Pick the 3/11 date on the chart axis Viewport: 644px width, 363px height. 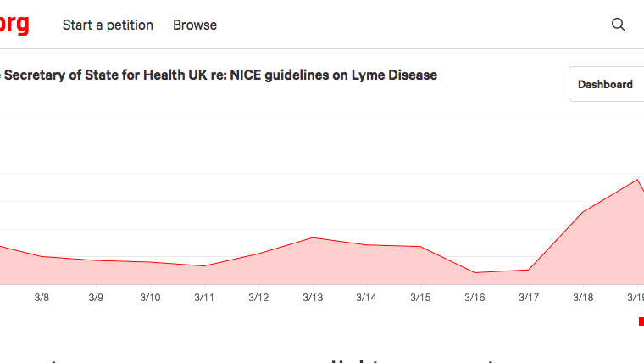tap(204, 298)
